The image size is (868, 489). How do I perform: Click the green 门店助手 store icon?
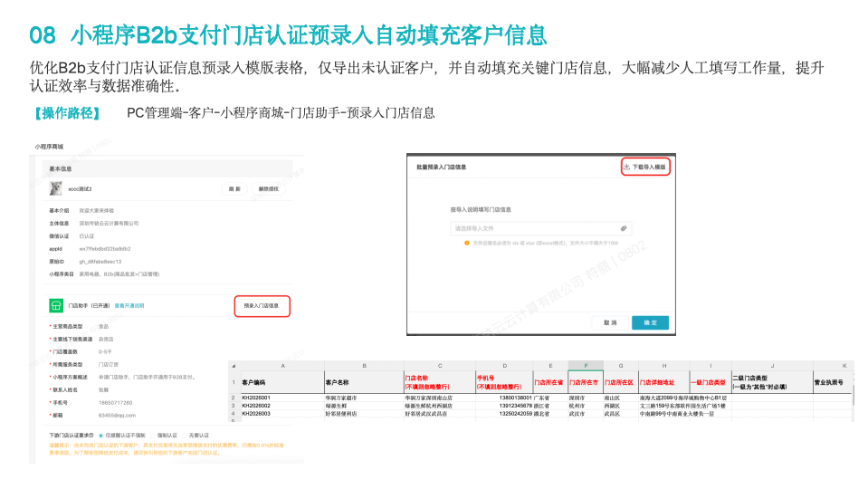pyautogui.click(x=56, y=306)
